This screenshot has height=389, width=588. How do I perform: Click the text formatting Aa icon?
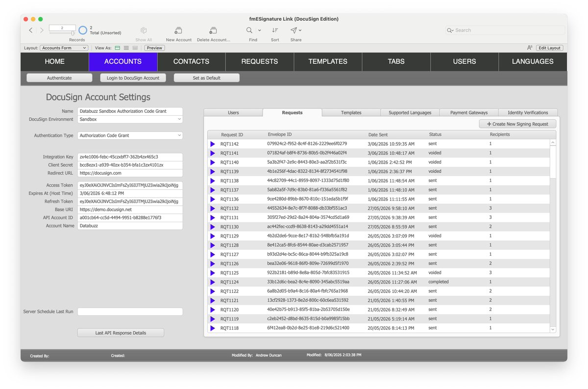pyautogui.click(x=530, y=48)
